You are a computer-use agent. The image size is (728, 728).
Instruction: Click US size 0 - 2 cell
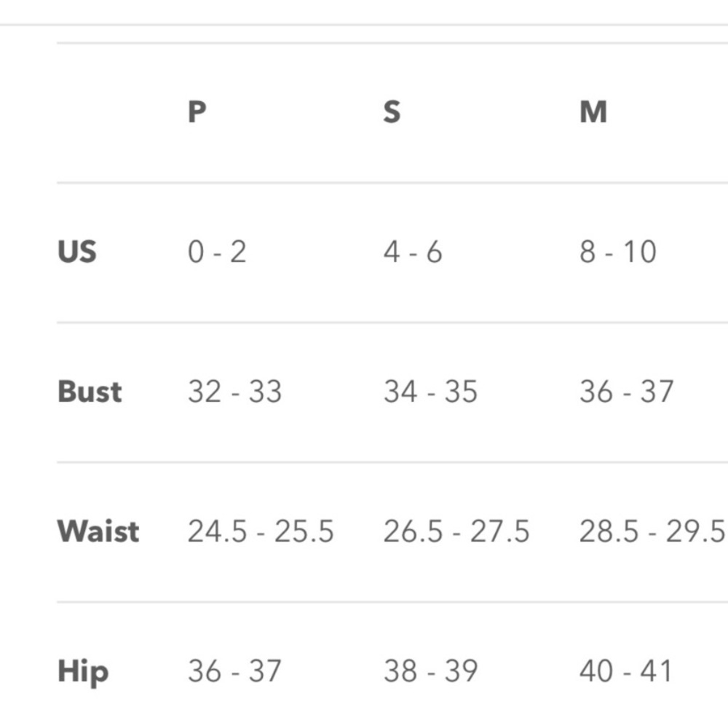pos(217,252)
